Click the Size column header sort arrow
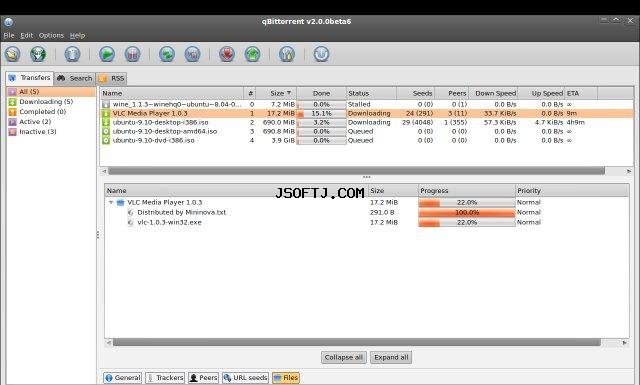 click(289, 93)
